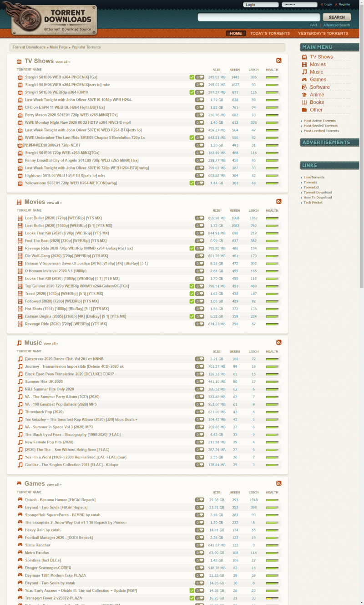The height and width of the screenshot is (605, 364).
Task: Click the password field in header
Action: tap(299, 5)
